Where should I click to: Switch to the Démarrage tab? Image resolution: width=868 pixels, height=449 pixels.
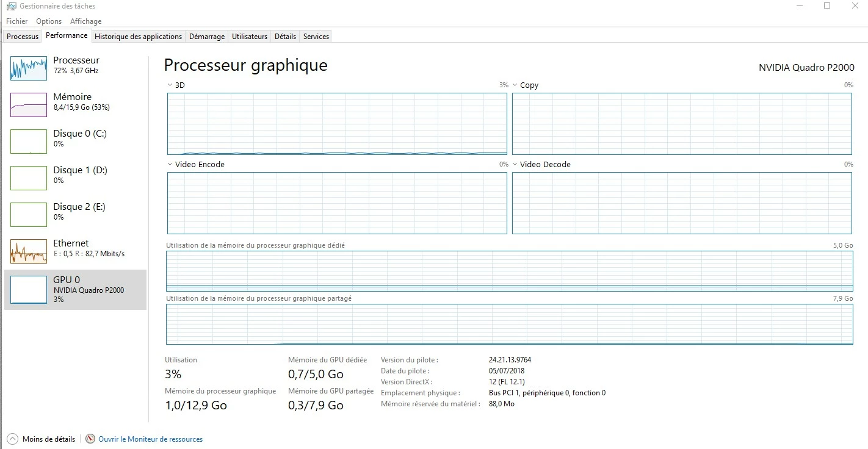tap(207, 37)
